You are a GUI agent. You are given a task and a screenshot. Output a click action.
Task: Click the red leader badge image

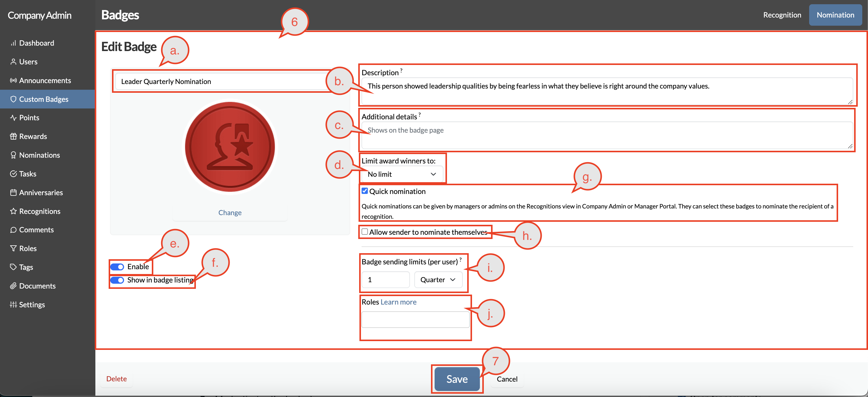coord(230,147)
